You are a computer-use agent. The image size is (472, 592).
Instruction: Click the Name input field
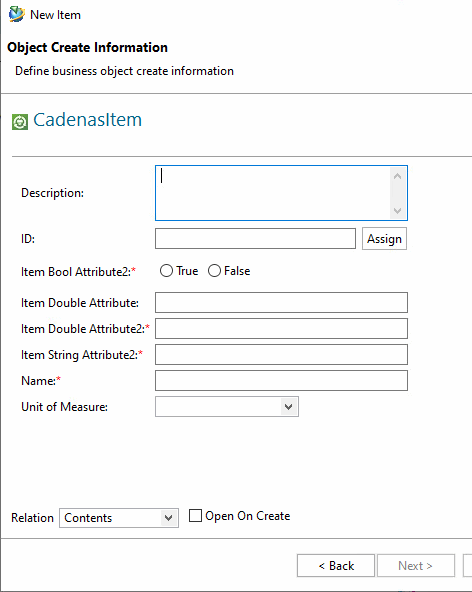click(x=281, y=381)
